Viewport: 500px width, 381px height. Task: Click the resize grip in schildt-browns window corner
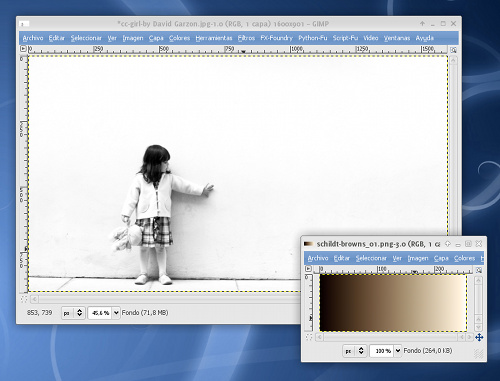point(479,353)
